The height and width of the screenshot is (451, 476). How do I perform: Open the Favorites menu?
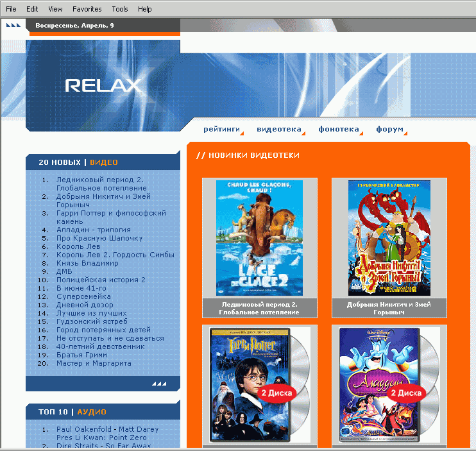coord(87,9)
